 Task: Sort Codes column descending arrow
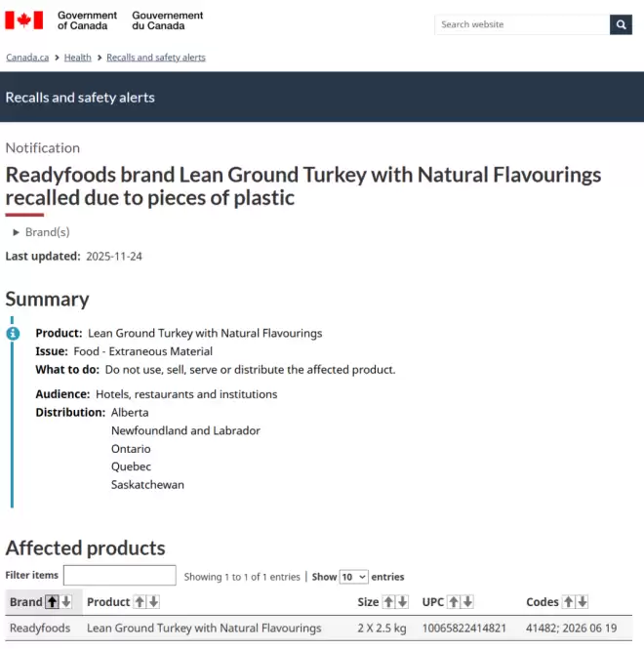(583, 601)
